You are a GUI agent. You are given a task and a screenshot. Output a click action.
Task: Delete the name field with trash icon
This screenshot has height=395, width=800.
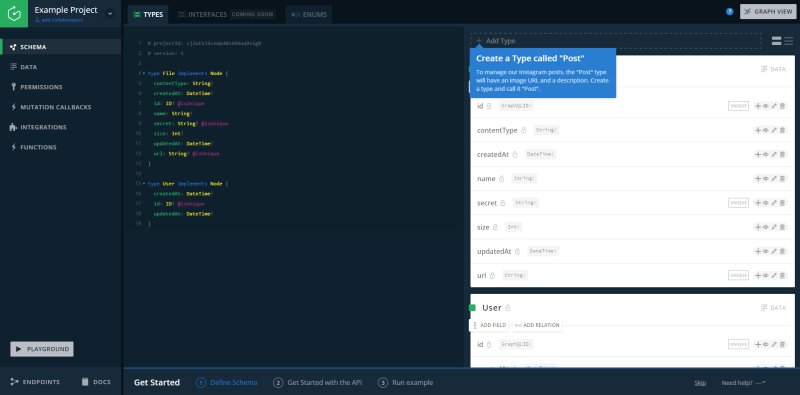783,179
